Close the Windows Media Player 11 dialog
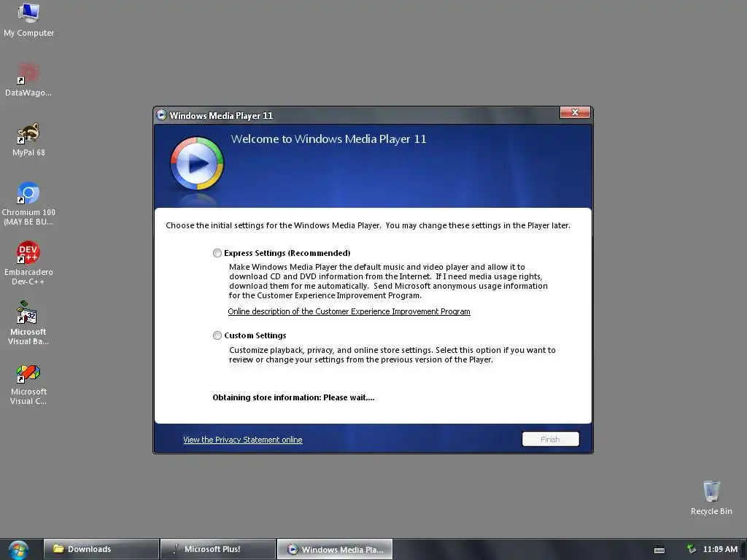The width and height of the screenshot is (747, 560). [x=575, y=112]
